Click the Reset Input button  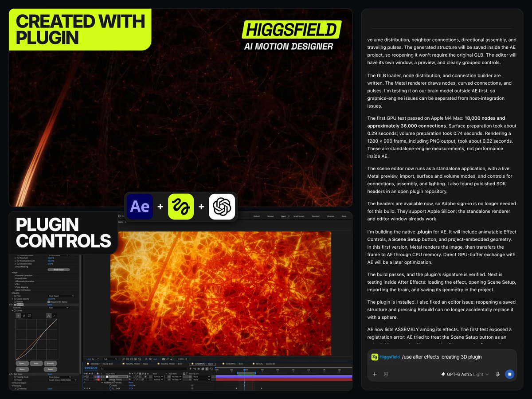pyautogui.click(x=59, y=270)
